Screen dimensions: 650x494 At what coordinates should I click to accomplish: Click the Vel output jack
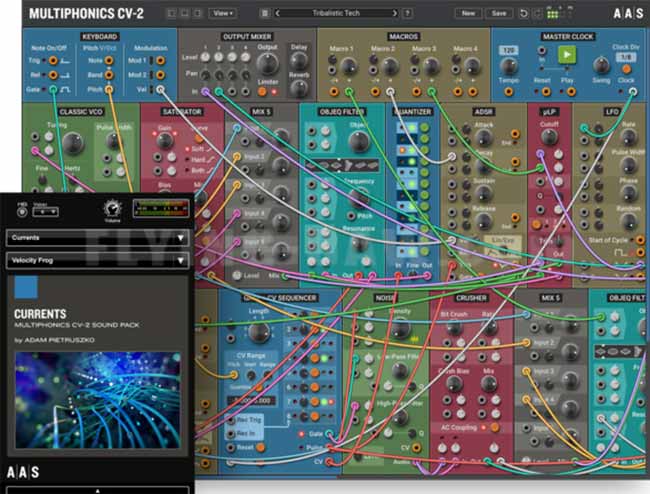[160, 89]
